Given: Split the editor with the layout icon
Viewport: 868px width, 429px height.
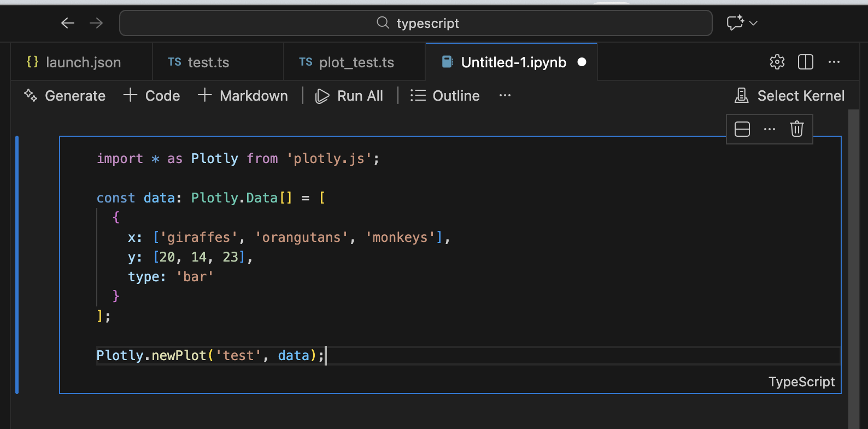Looking at the screenshot, I should [x=806, y=62].
